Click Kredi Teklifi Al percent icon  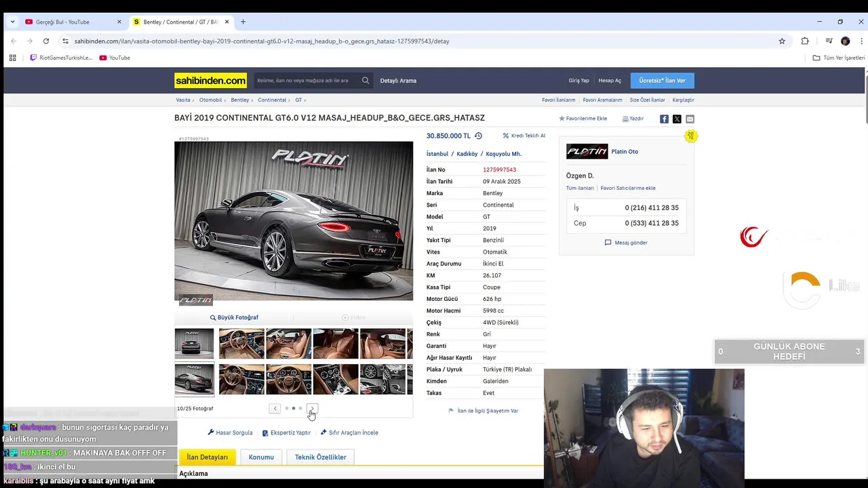click(x=506, y=136)
